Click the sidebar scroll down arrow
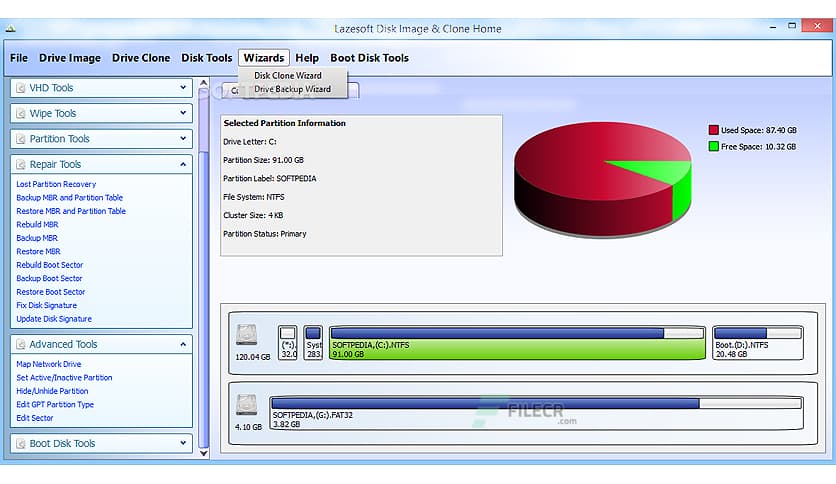 [203, 453]
